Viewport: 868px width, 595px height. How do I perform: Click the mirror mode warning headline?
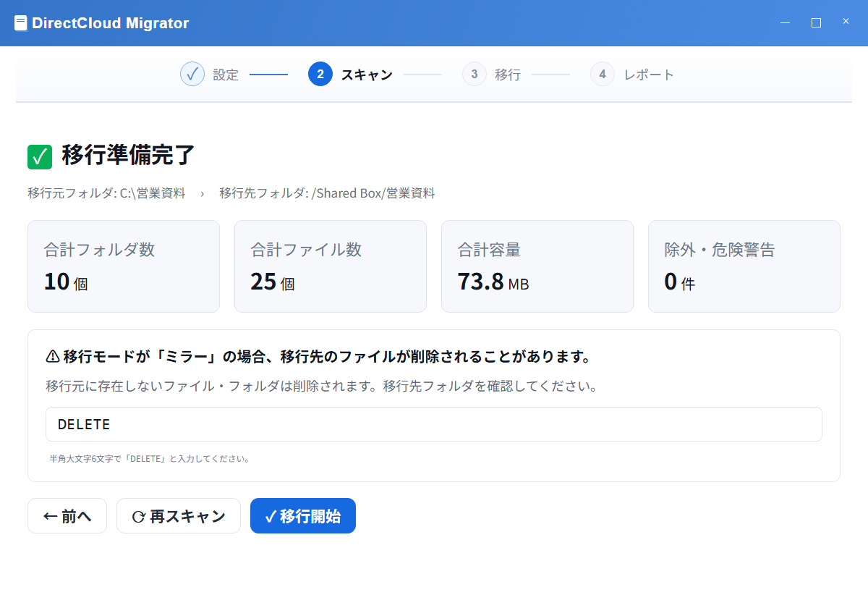(327, 356)
